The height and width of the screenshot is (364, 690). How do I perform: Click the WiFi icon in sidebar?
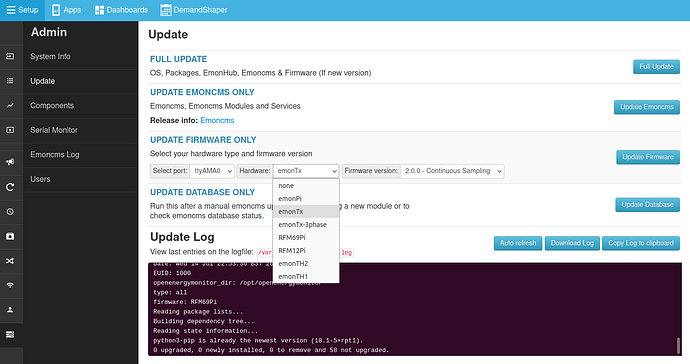(10, 285)
